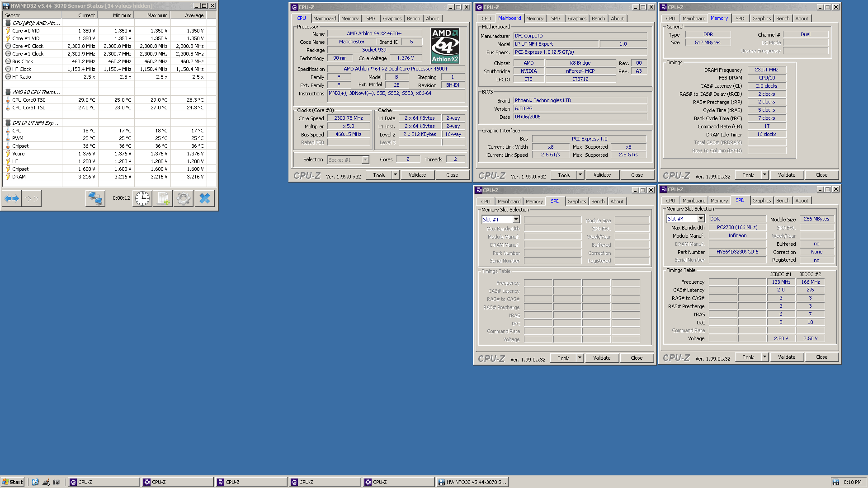The height and width of the screenshot is (488, 868).
Task: Select the Vcore voltage row
Action: 110,154
